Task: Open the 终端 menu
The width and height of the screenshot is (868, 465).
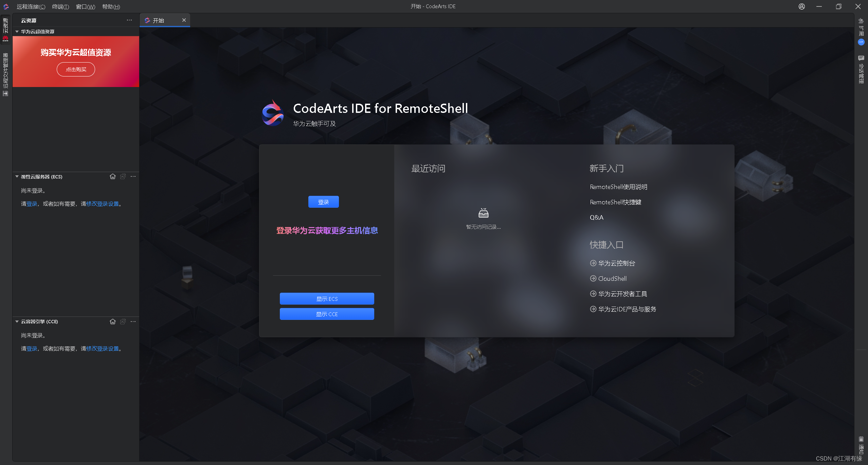Action: click(60, 7)
